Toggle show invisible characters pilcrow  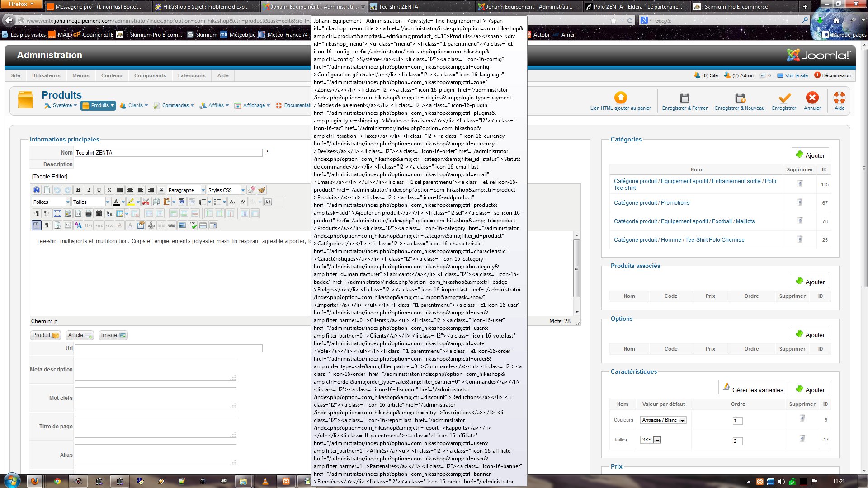coord(47,225)
